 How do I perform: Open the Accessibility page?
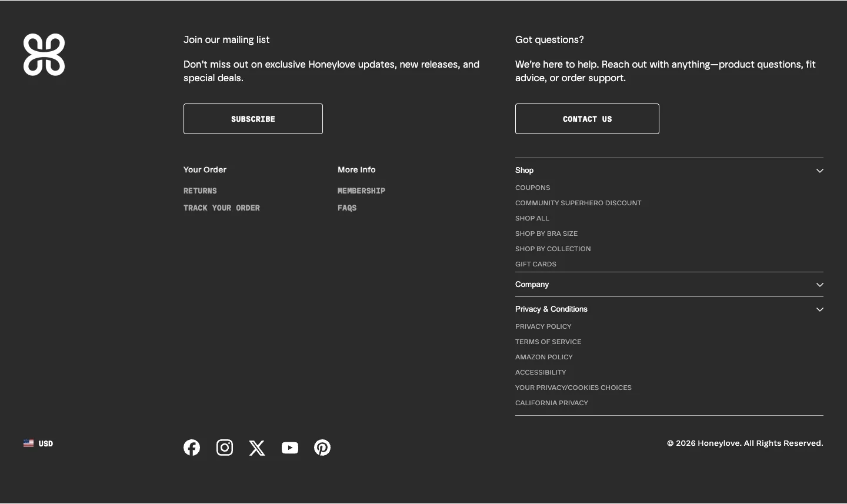pos(541,372)
